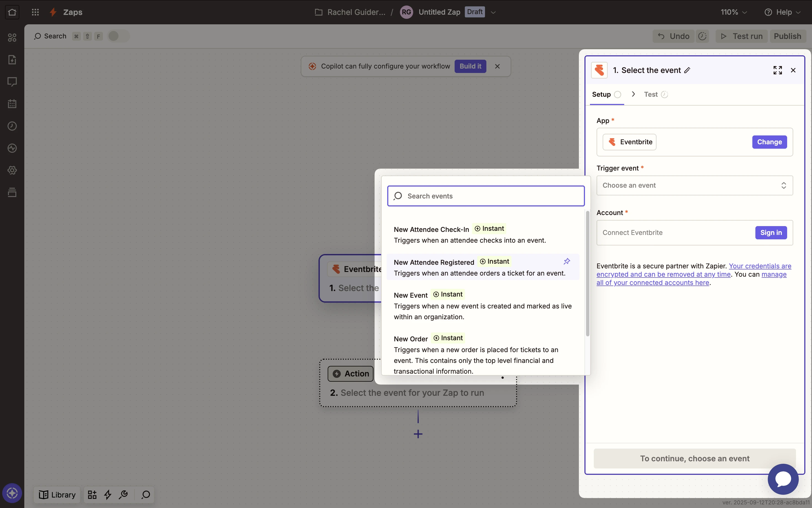Switch to the Test tab
The width and height of the screenshot is (812, 508).
pyautogui.click(x=656, y=95)
